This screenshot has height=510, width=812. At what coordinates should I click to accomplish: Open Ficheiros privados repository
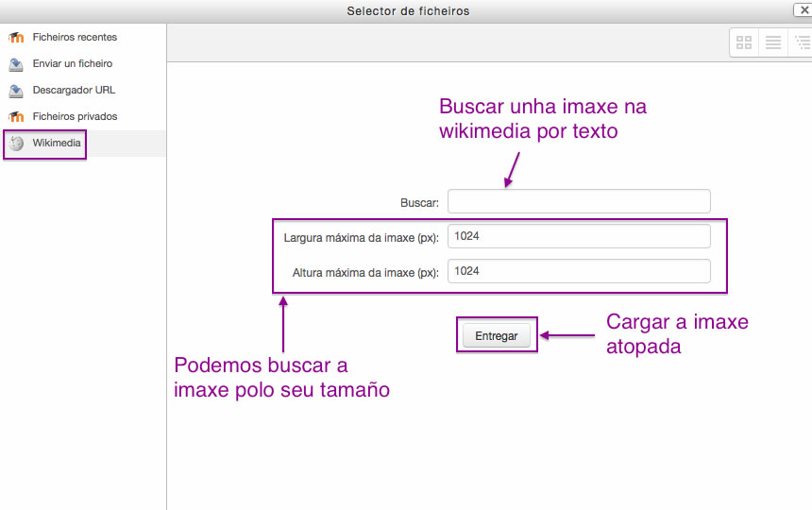point(84,116)
